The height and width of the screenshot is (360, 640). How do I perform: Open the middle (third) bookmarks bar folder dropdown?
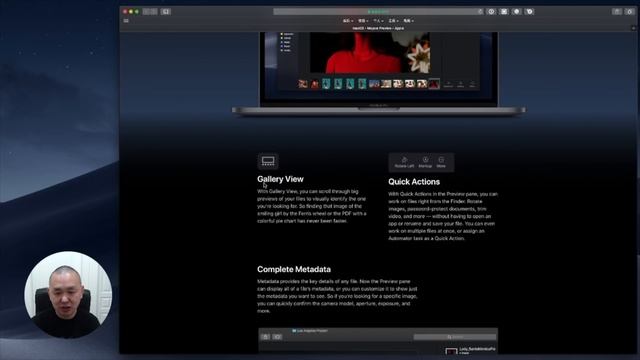[378, 21]
